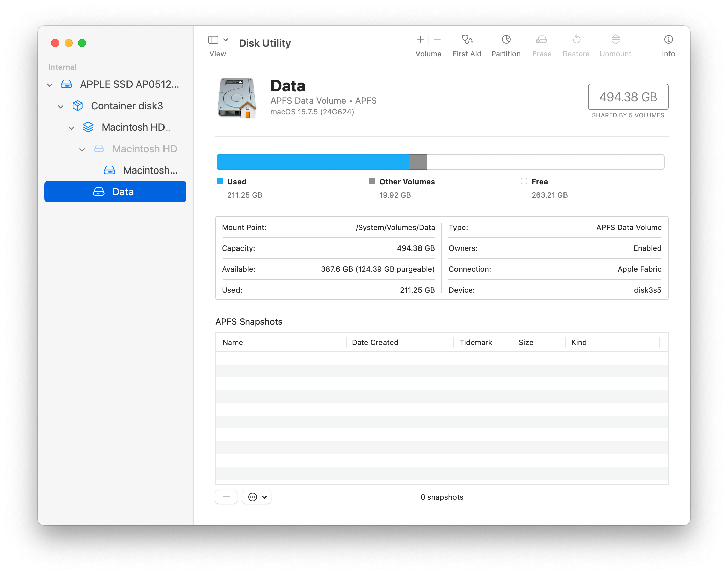Sort snapshots by Name column
The height and width of the screenshot is (575, 728).
point(281,342)
